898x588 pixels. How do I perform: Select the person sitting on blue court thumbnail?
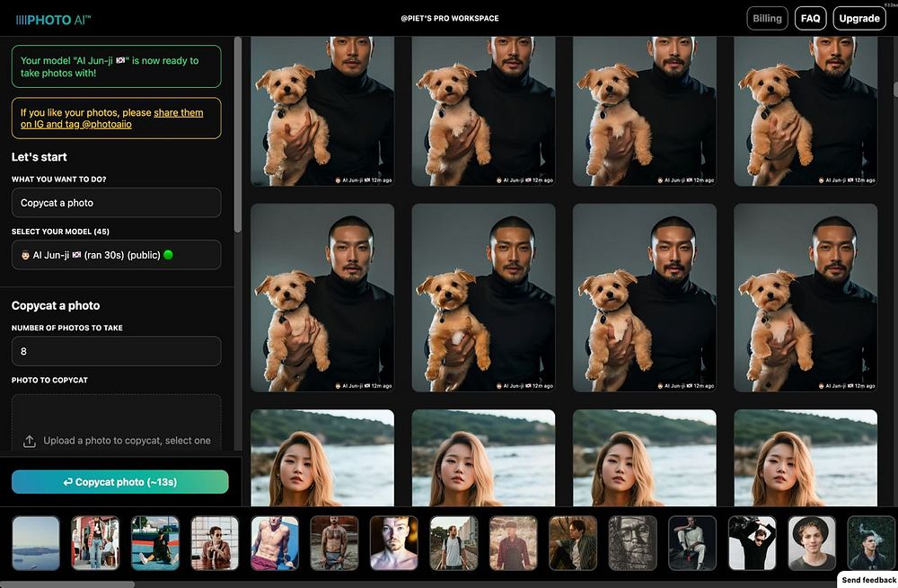(x=155, y=543)
